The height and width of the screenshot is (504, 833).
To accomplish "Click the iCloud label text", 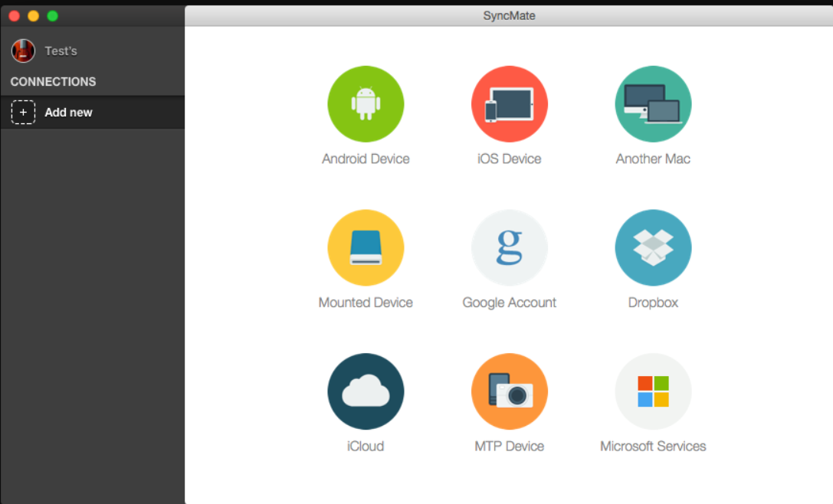I will [366, 446].
